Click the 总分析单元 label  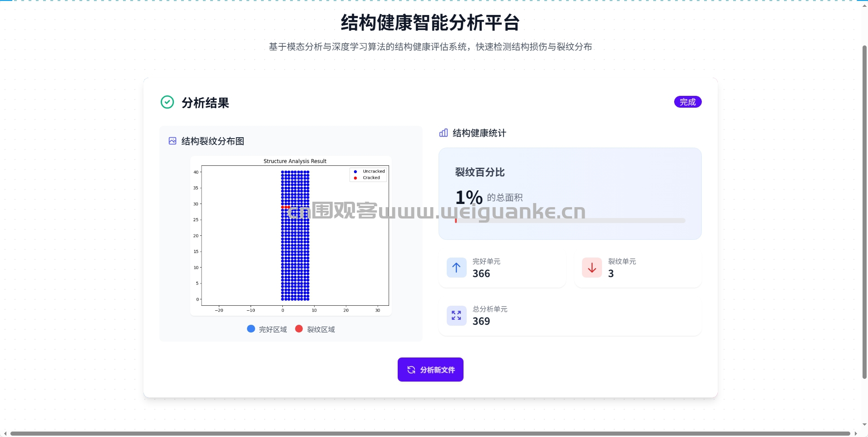pos(490,309)
